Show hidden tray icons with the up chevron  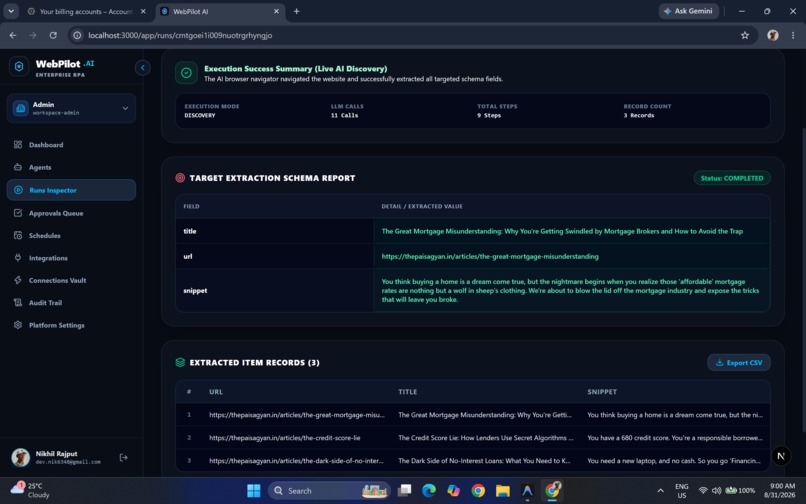(660, 491)
